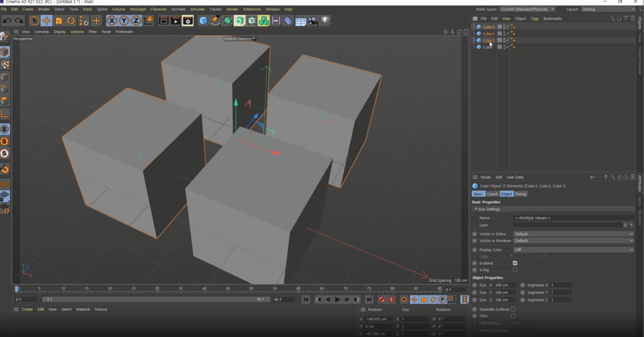Open the Spline Pen tool icon
Viewport: 644px width, 337px height.
coord(215,21)
